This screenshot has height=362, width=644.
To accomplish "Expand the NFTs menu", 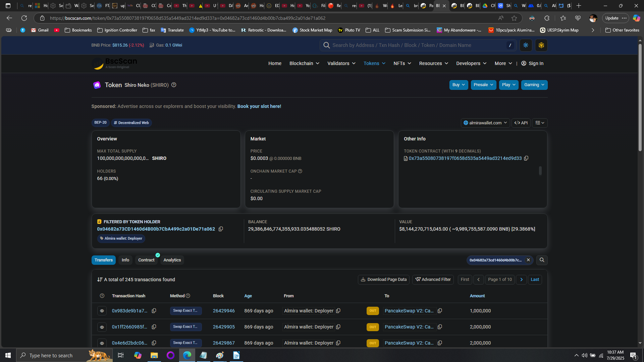I will 402,63.
